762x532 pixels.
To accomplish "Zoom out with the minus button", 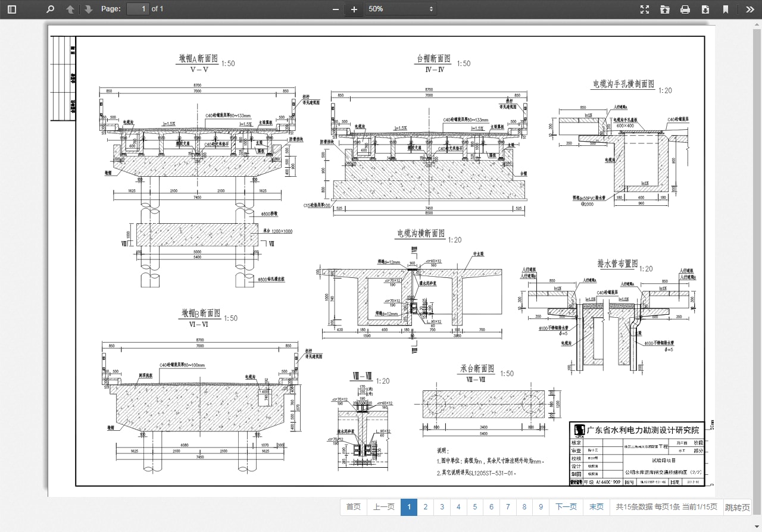I will [x=336, y=9].
